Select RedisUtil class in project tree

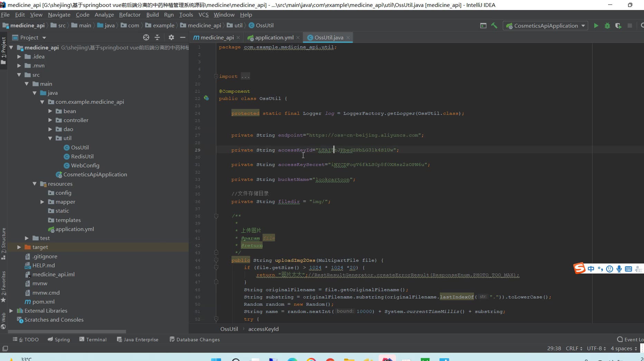click(82, 156)
